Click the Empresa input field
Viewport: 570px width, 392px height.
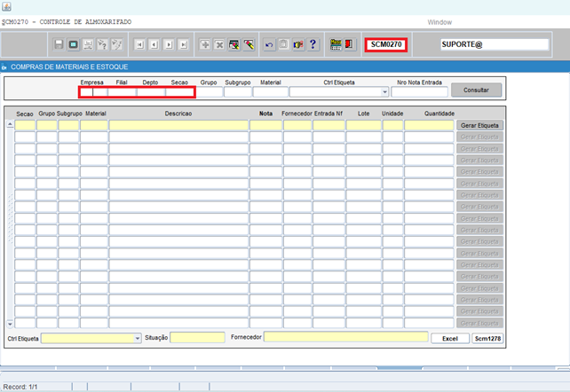93,92
